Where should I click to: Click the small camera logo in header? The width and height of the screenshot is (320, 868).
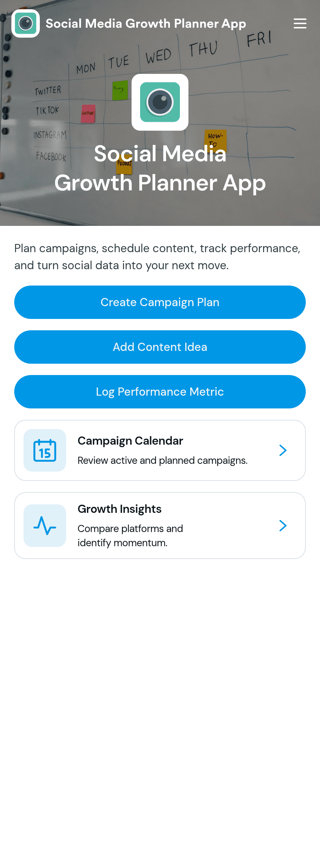click(x=26, y=23)
